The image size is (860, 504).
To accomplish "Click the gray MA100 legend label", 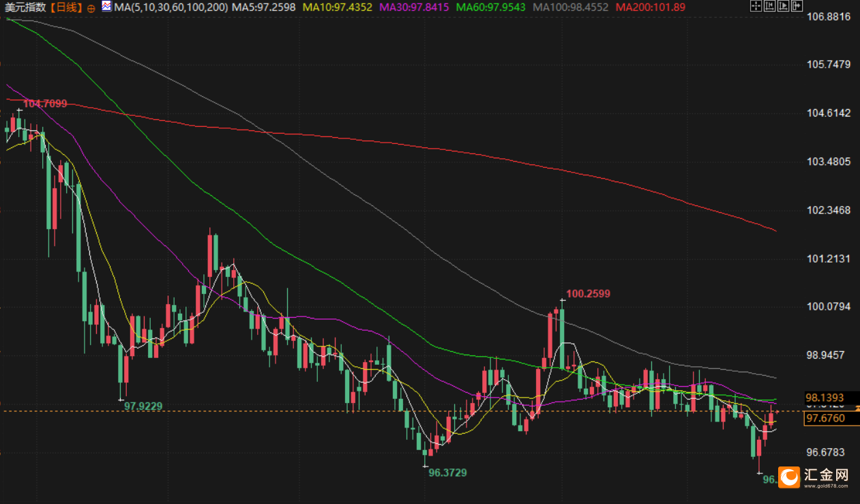I will (570, 8).
